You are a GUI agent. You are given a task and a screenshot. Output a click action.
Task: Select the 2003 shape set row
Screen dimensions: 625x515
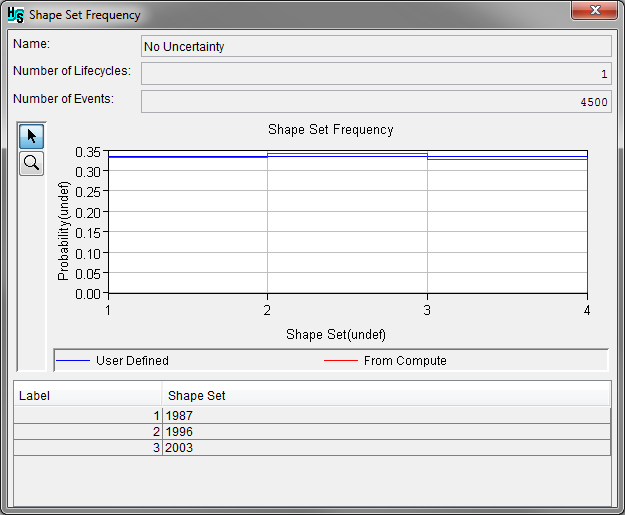tap(386, 447)
